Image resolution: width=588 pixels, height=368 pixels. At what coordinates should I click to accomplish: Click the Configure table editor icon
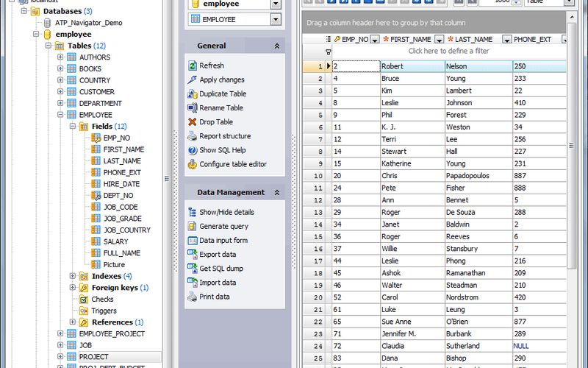pos(193,164)
